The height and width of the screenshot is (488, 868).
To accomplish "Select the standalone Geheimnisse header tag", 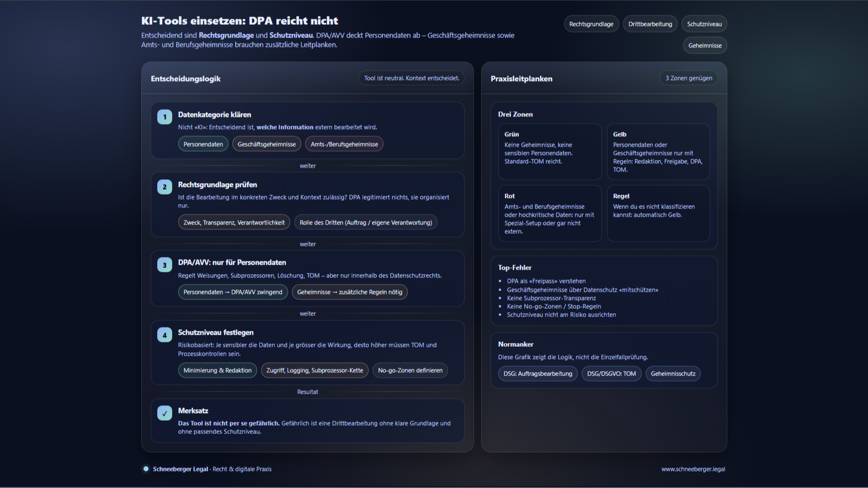I will [x=705, y=46].
